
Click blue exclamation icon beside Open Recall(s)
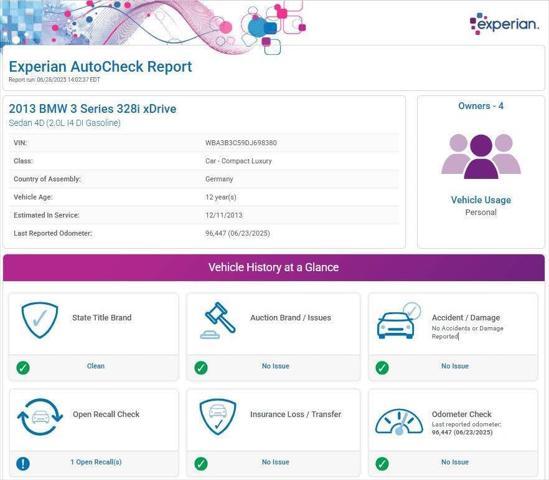pos(23,464)
